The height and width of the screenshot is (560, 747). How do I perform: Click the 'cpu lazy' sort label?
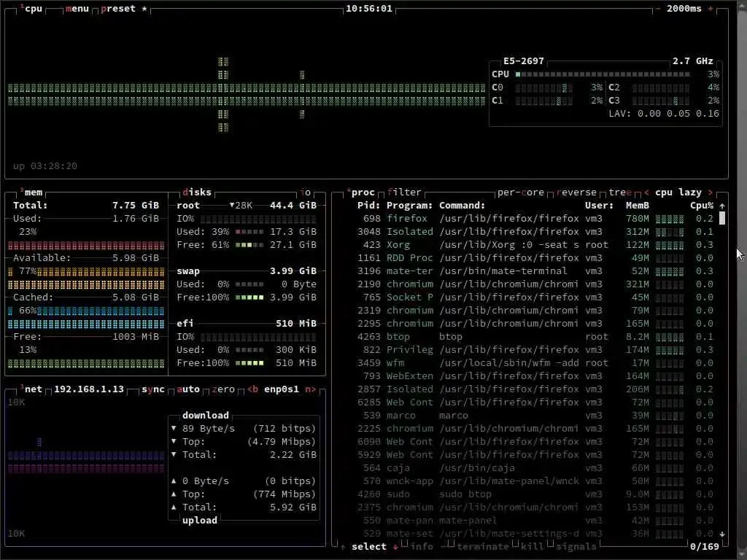(678, 192)
